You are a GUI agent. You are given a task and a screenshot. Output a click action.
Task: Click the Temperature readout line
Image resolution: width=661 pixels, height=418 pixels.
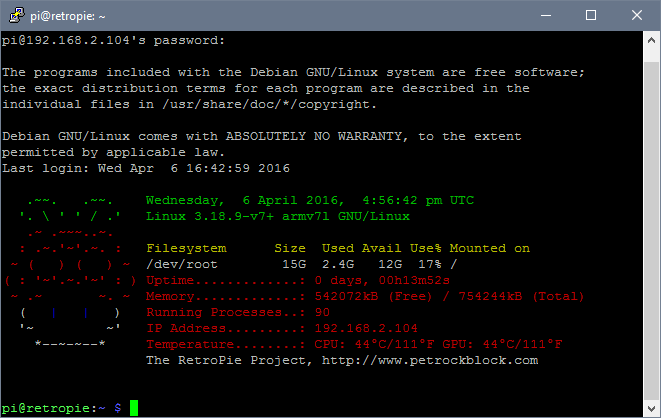(354, 344)
